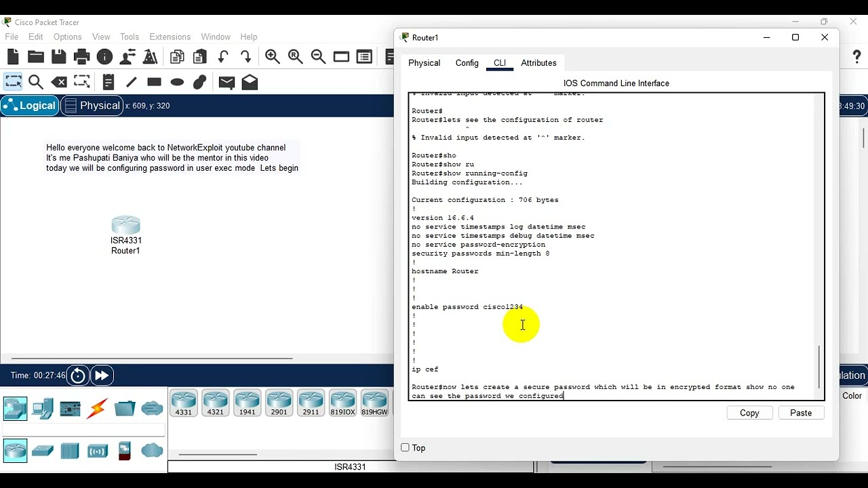Open custom devices dialog icon

coord(364,57)
